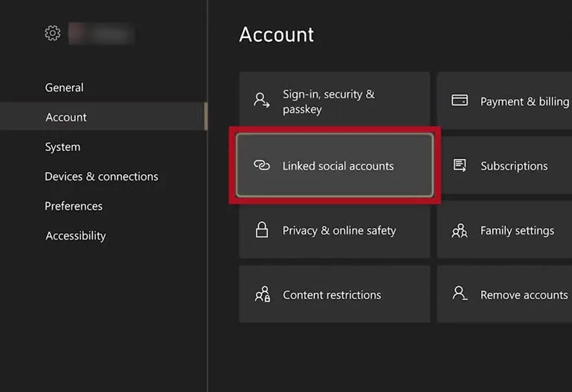This screenshot has width=572, height=392.
Task: Select the Account category in sidebar
Action: point(103,117)
